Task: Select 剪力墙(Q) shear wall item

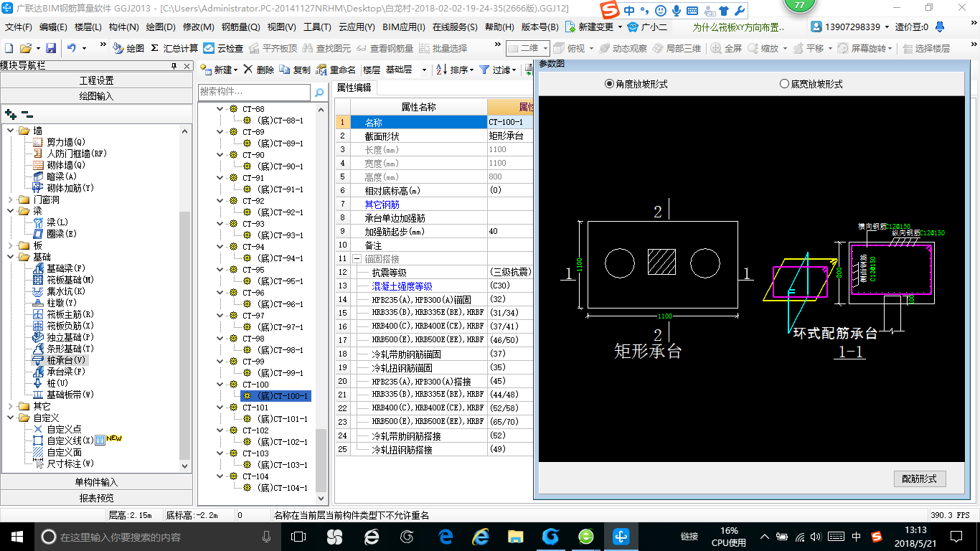Action: pos(60,142)
